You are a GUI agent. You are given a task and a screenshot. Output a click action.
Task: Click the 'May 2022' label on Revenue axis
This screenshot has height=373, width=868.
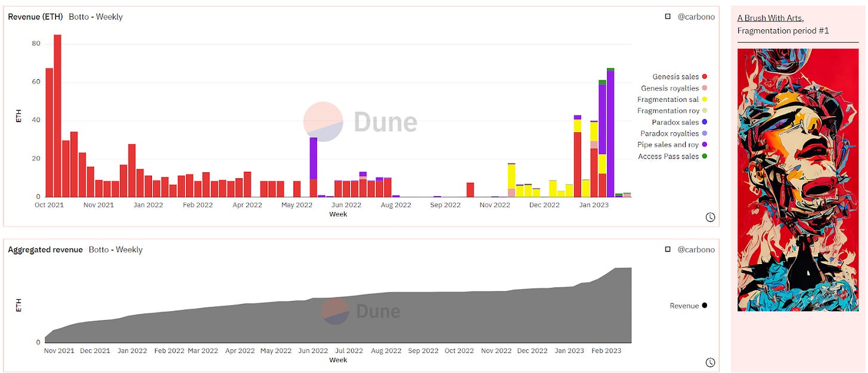pyautogui.click(x=297, y=205)
